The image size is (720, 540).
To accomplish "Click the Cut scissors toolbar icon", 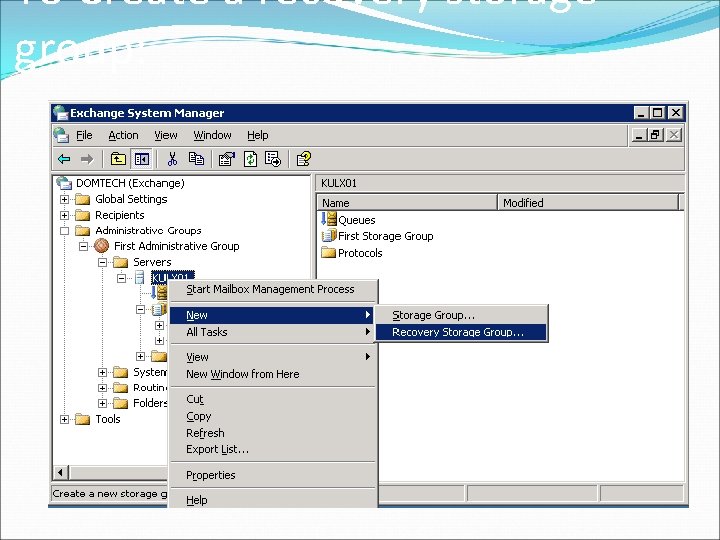I will [172, 159].
